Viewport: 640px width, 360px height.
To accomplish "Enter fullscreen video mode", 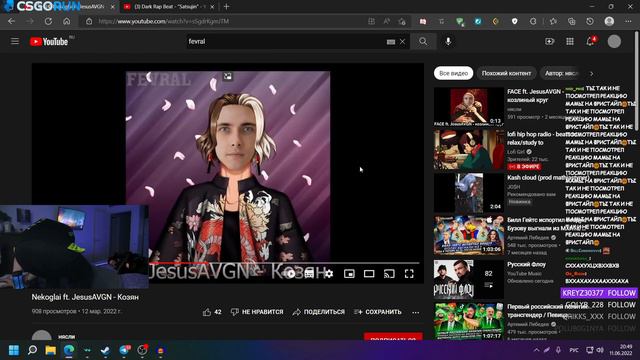I will pos(409,274).
